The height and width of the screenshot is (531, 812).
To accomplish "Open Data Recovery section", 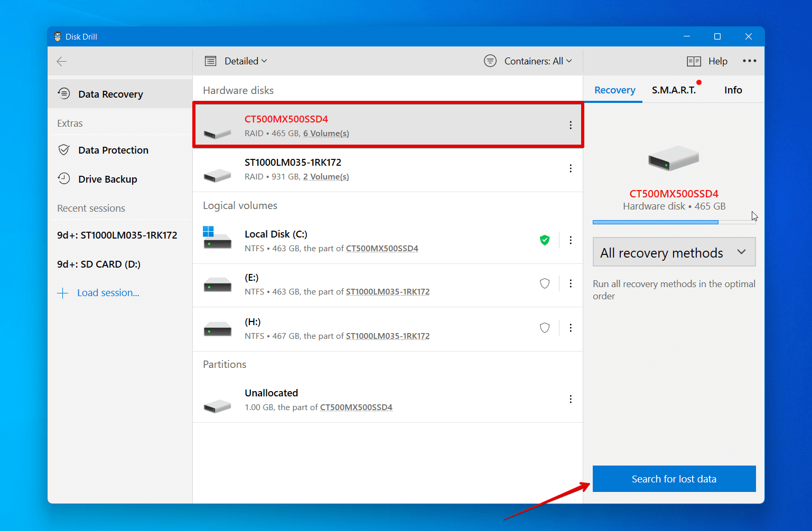I will (120, 94).
